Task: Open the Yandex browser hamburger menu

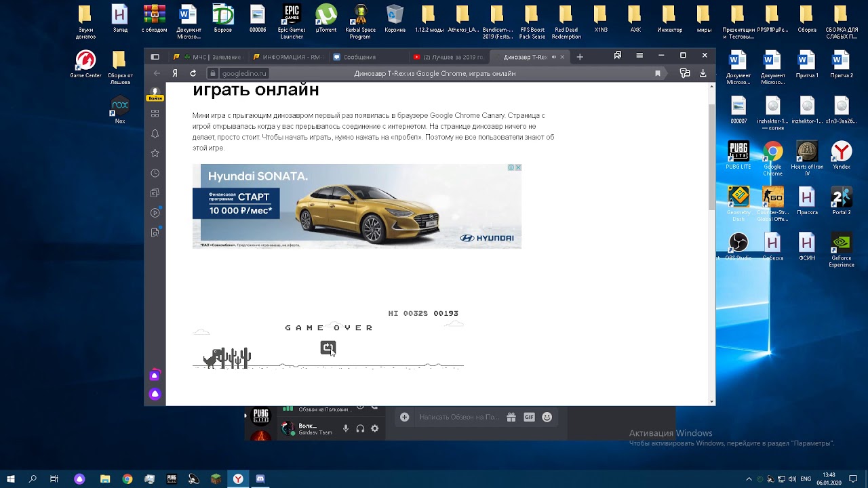Action: 639,56
